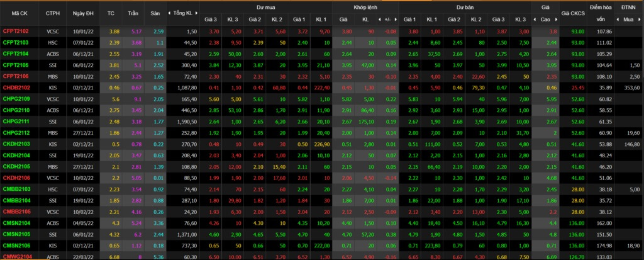
Task: Click right arrow beside ĐTNN Mua header
Action: (640, 20)
